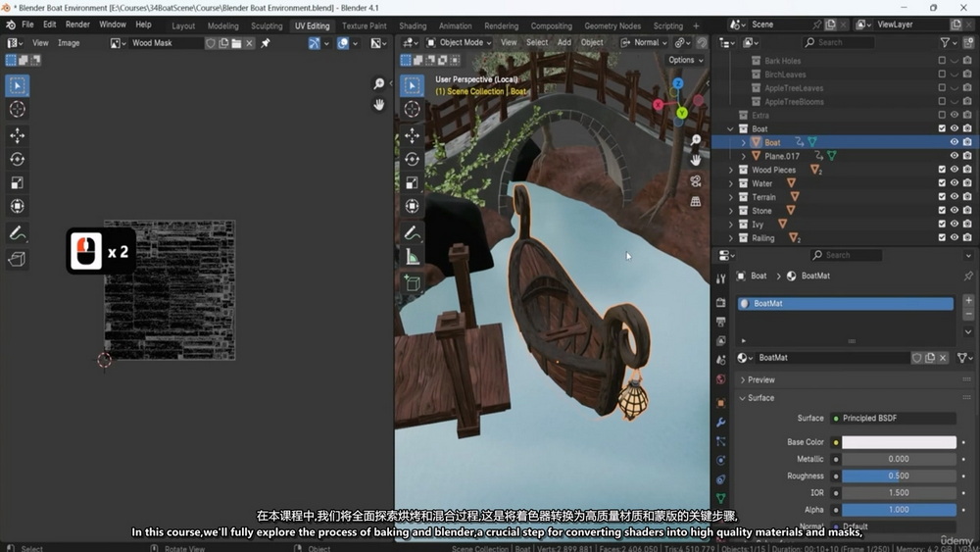The width and height of the screenshot is (980, 552).
Task: Unlink the BoatMat material with X
Action: (943, 358)
